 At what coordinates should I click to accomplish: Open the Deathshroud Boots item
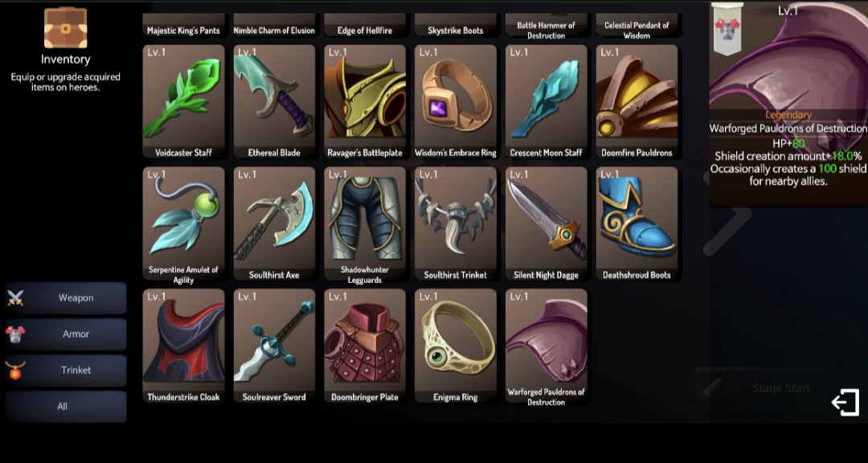[x=637, y=223]
